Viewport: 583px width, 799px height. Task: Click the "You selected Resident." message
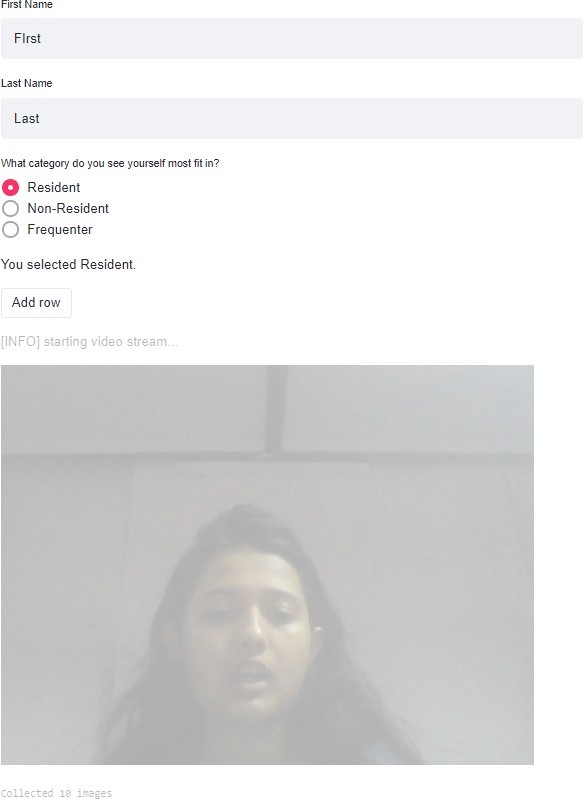[x=68, y=264]
